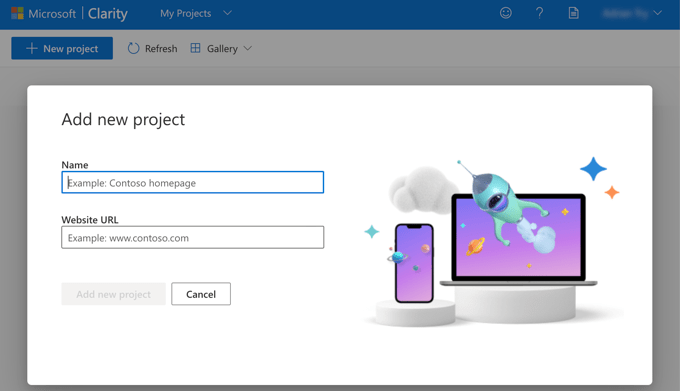Click the smiley feedback icon
The width and height of the screenshot is (680, 391).
coord(506,13)
